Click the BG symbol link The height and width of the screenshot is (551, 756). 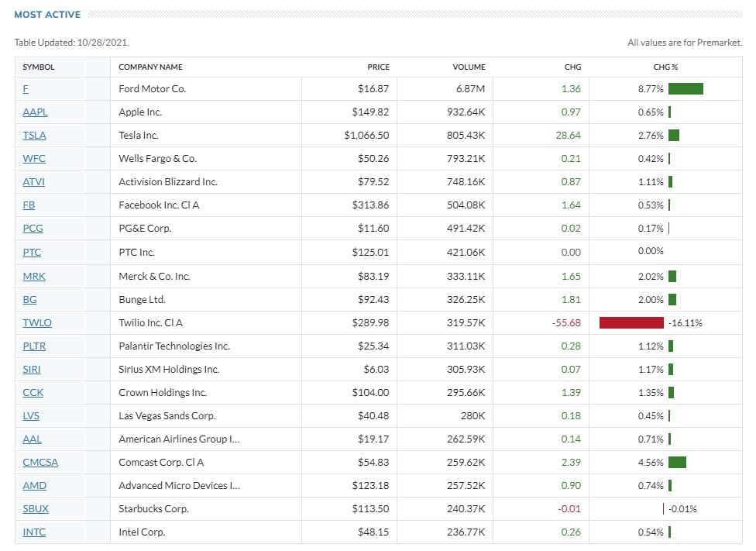pyautogui.click(x=30, y=300)
